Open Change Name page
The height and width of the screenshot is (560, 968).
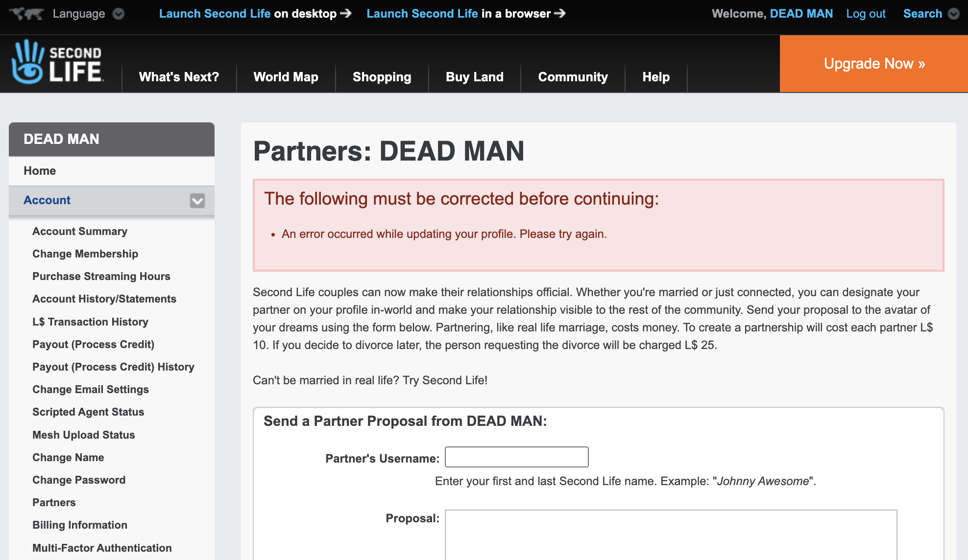(68, 457)
